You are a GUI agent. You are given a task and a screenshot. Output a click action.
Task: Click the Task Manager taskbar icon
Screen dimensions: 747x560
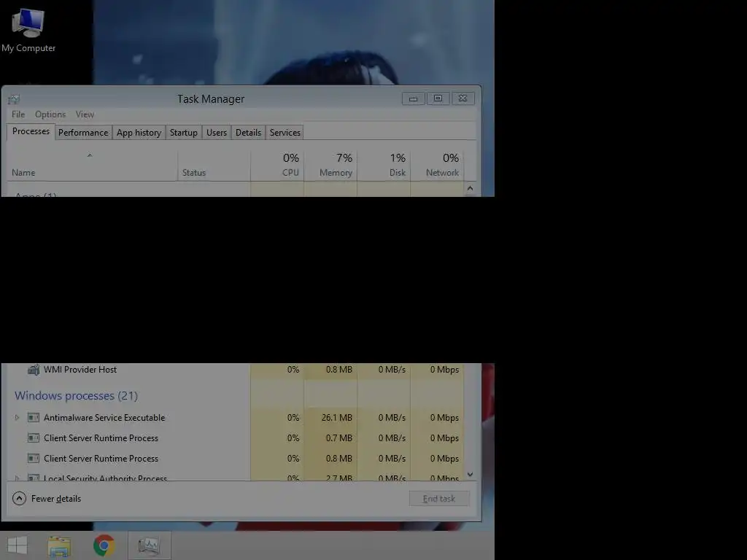(x=149, y=545)
